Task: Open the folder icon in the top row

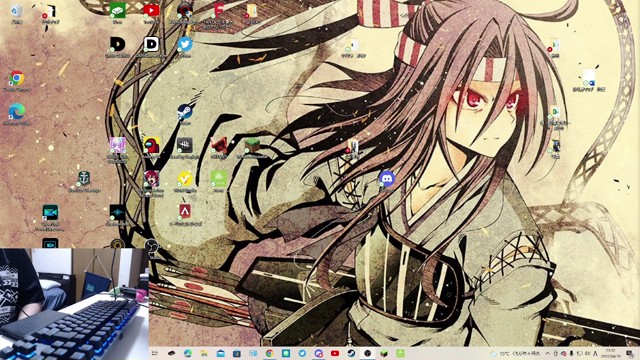Action: pos(252,11)
